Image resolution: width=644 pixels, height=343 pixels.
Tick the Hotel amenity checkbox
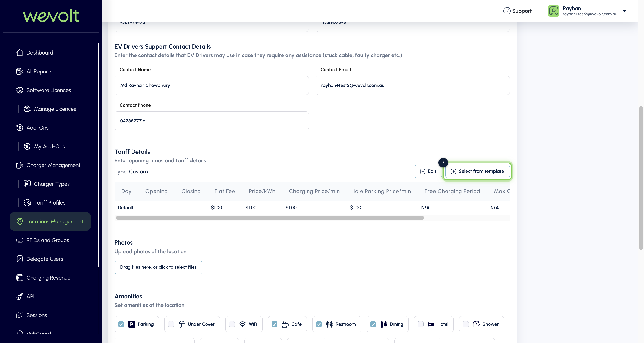421,324
